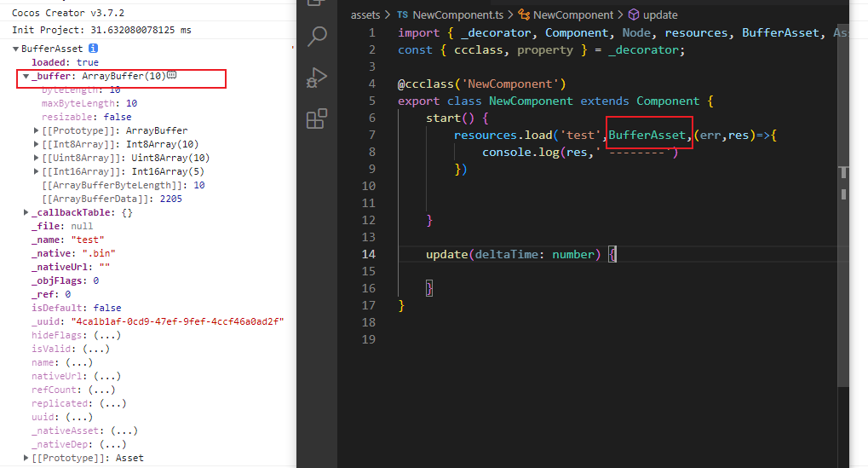
Task: Click the _native: ".bin" property
Action: (73, 253)
